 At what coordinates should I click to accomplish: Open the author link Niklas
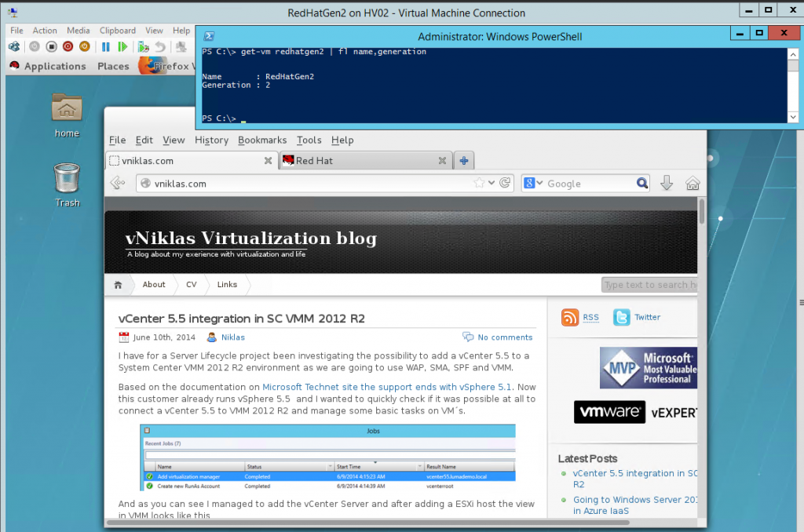[x=232, y=337]
